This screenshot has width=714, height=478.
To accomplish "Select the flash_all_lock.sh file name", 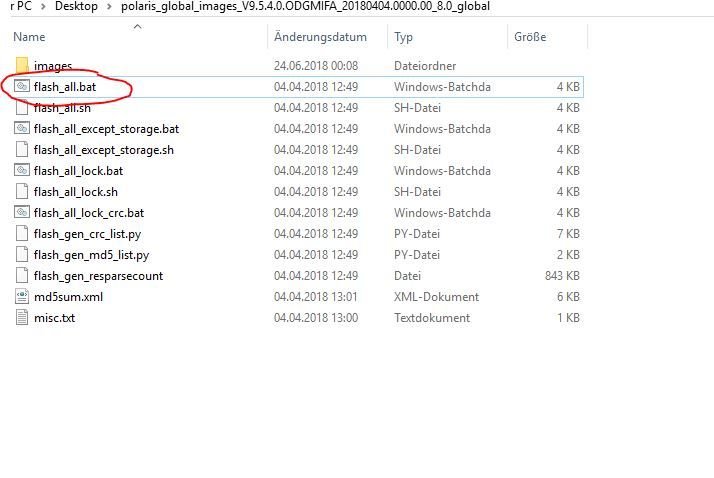I will [x=75, y=192].
